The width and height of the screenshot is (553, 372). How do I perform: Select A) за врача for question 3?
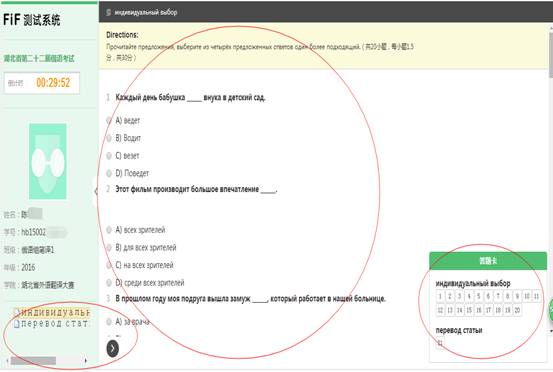pyautogui.click(x=109, y=322)
